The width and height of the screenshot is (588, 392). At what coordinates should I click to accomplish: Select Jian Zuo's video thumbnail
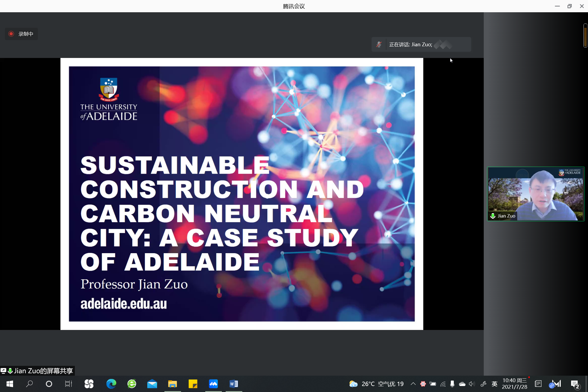(x=535, y=194)
